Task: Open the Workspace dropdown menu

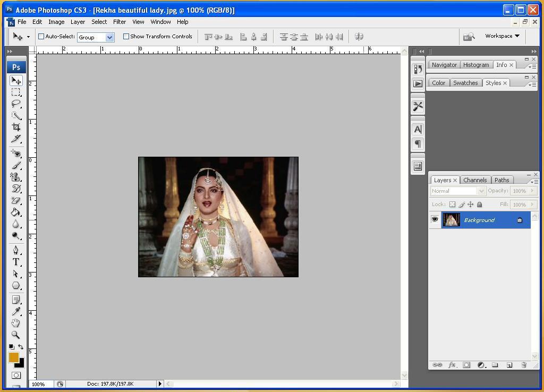Action: 502,36
